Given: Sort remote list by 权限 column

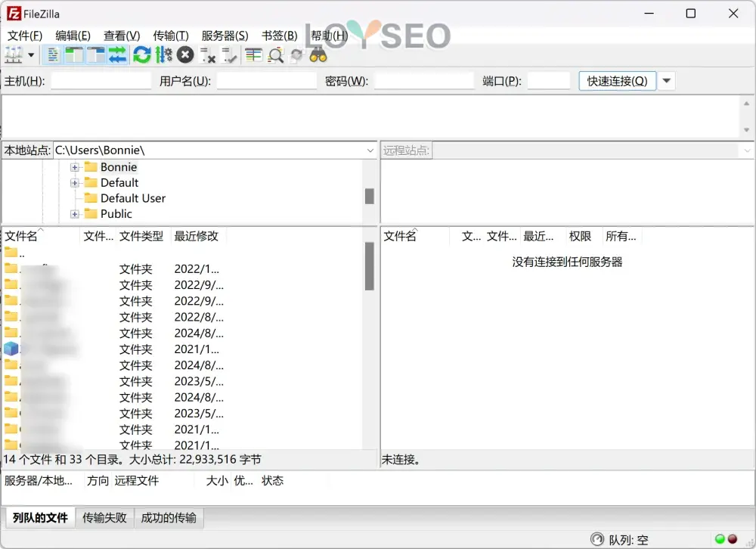Looking at the screenshot, I should [x=580, y=236].
